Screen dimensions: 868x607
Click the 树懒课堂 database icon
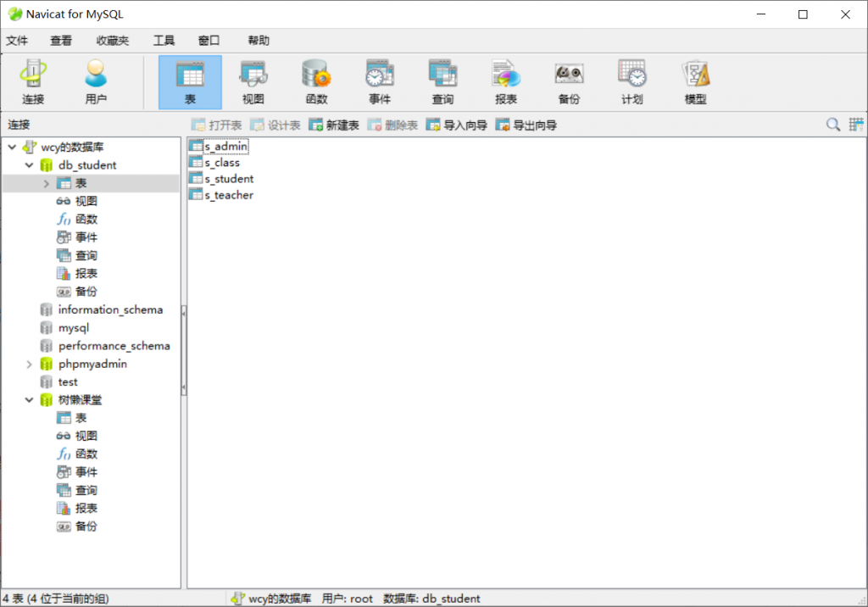click(47, 400)
